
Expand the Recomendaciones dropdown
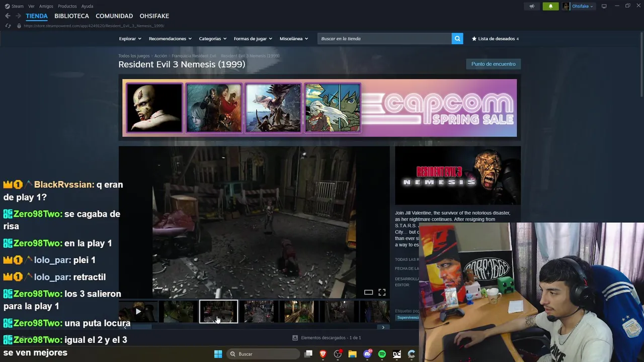click(x=170, y=39)
